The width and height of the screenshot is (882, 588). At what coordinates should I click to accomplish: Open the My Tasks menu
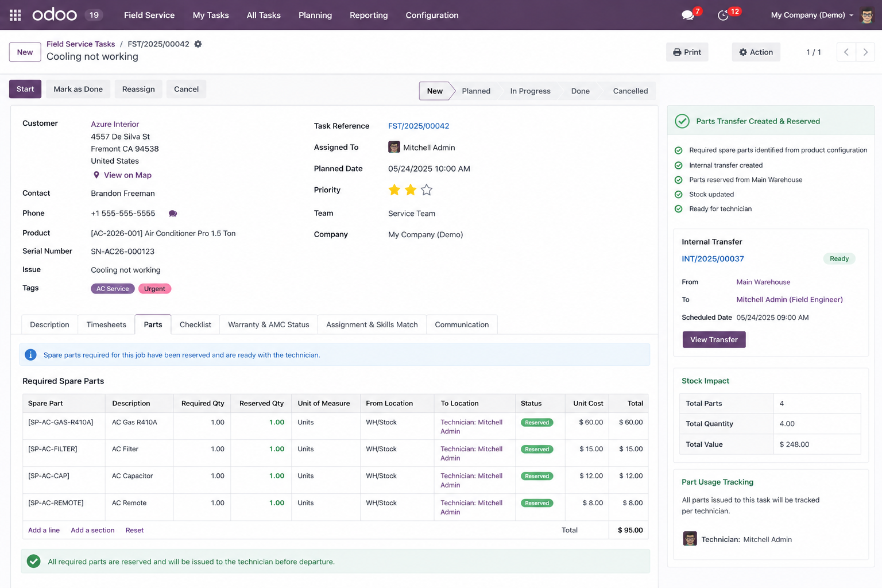tap(211, 15)
